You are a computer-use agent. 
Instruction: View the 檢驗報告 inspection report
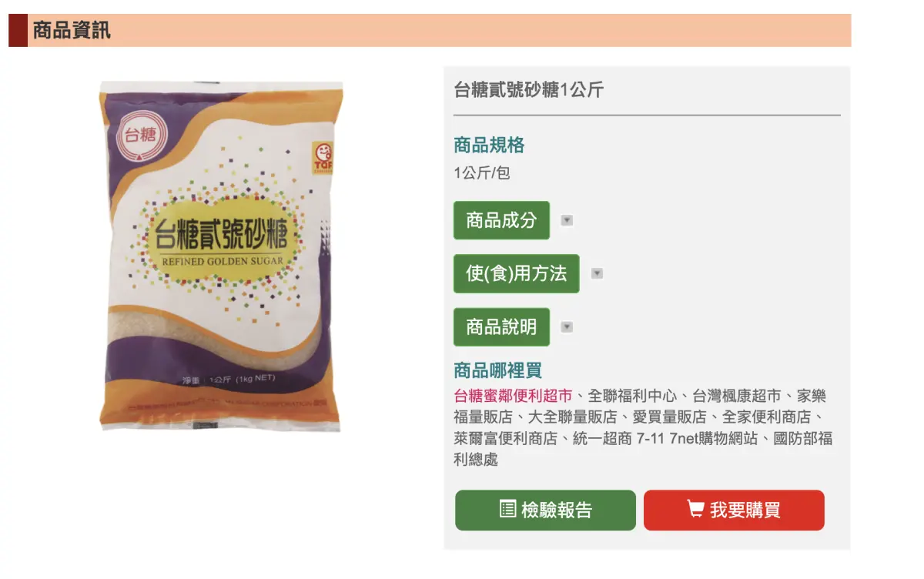pyautogui.click(x=545, y=510)
